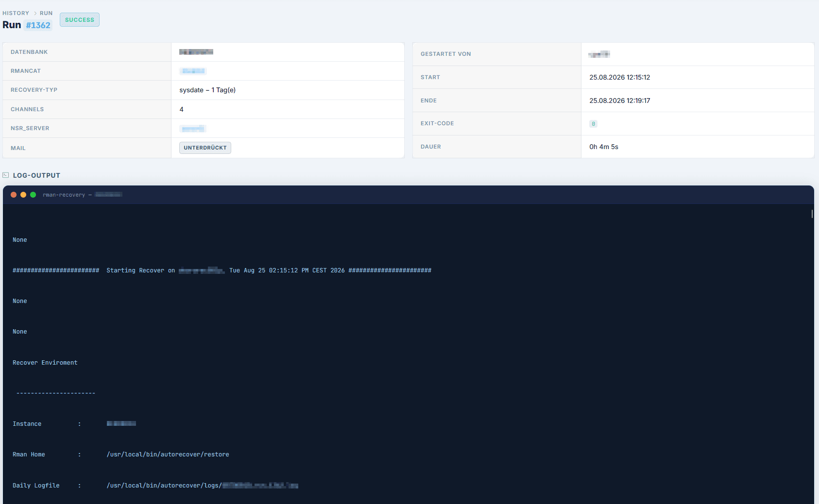Select end time "25.08.2026 12:19:17"

pos(620,101)
